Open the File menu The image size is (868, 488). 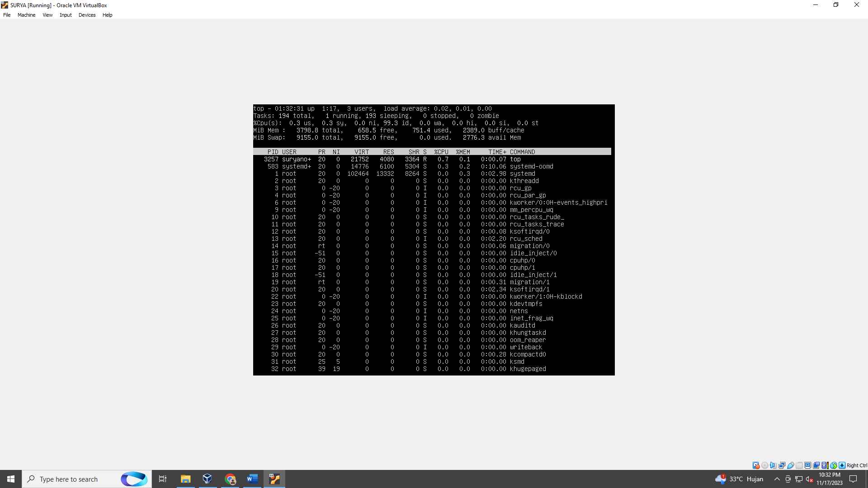point(7,15)
